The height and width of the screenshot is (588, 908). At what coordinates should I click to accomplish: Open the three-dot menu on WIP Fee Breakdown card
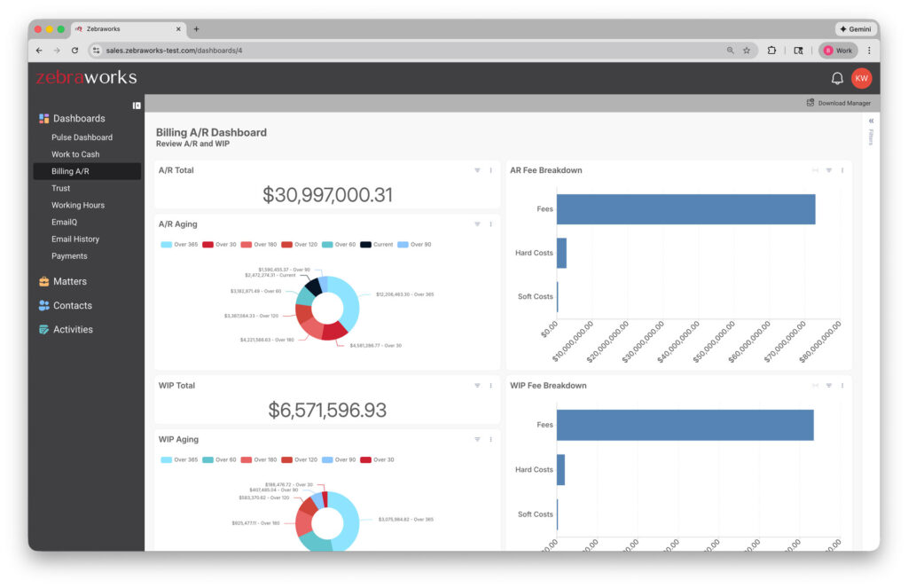[842, 386]
